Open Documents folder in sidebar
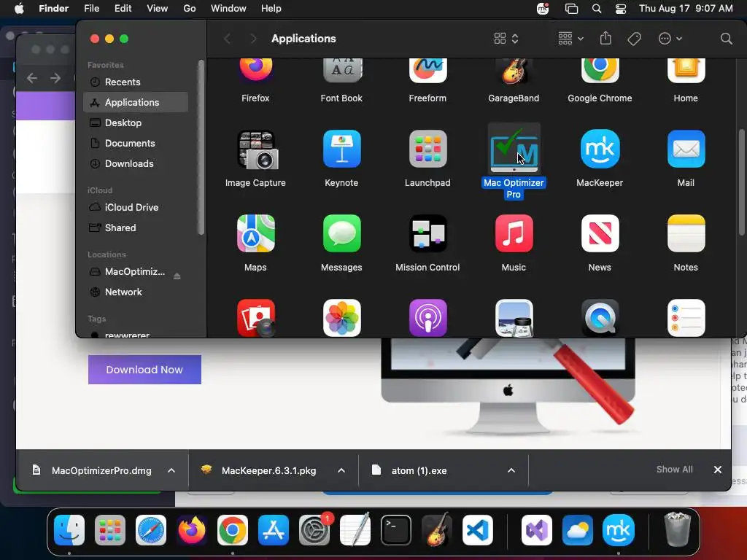The height and width of the screenshot is (560, 747). click(x=136, y=144)
